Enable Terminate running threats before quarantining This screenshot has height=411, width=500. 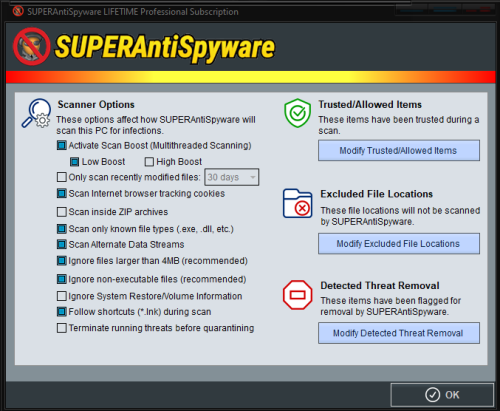tap(62, 328)
